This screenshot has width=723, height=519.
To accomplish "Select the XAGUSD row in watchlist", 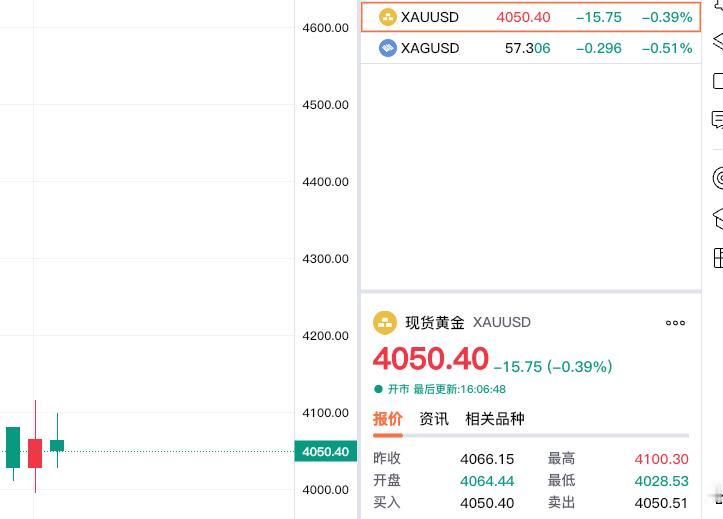I will click(x=531, y=48).
